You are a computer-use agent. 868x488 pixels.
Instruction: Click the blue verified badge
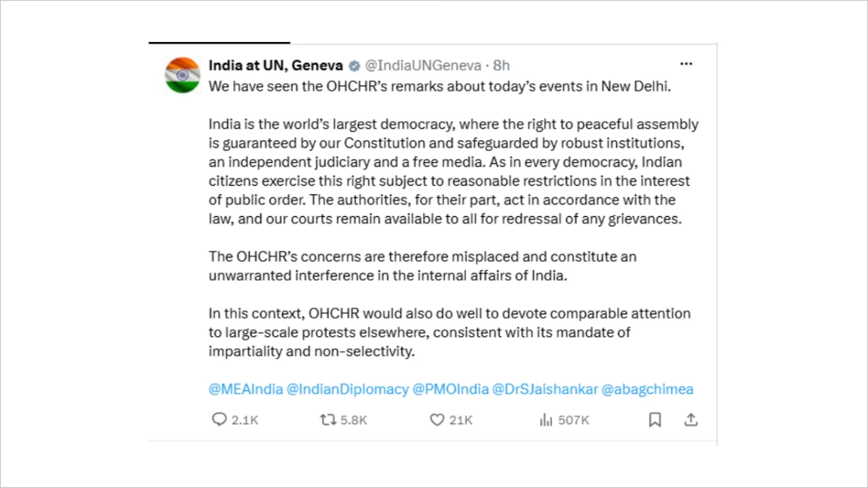click(x=354, y=66)
